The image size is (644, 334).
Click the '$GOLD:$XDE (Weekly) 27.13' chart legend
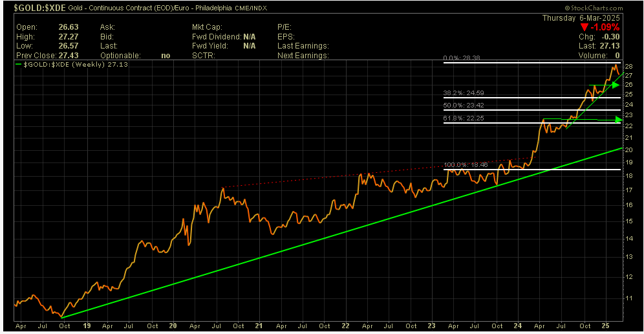(72, 65)
